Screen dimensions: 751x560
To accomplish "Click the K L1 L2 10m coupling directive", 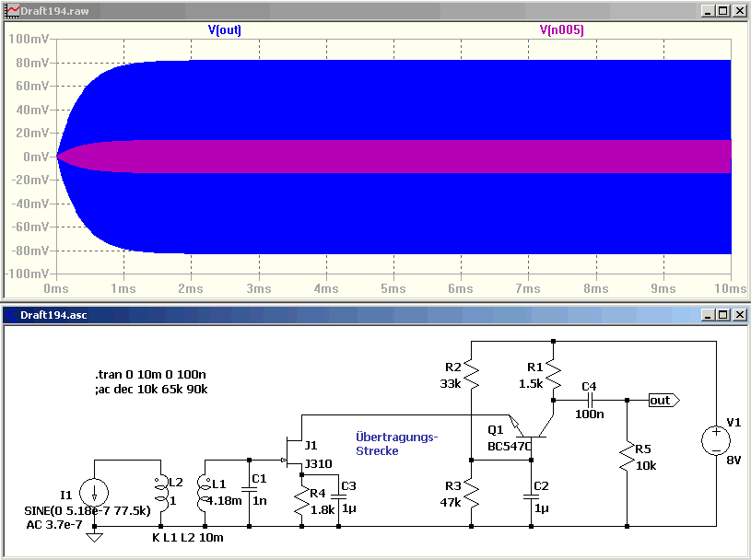I will pyautogui.click(x=188, y=538).
